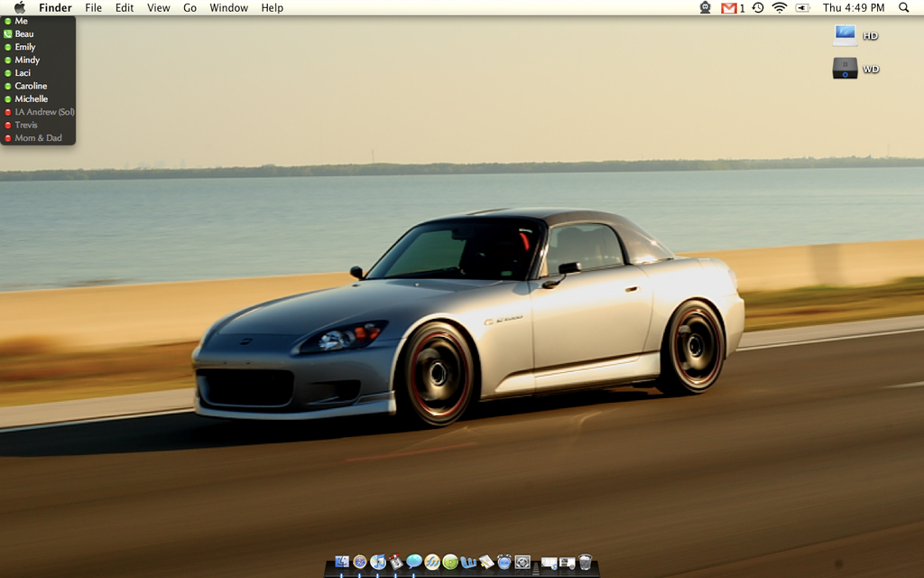The height and width of the screenshot is (578, 924).
Task: Click Mom & Dad offline contact
Action: pos(39,138)
